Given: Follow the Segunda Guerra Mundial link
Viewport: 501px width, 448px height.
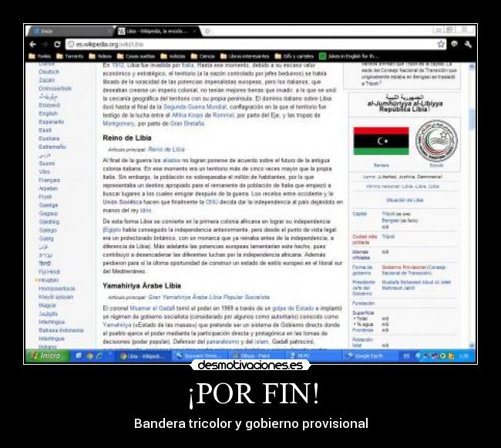Looking at the screenshot, I should 195,106.
